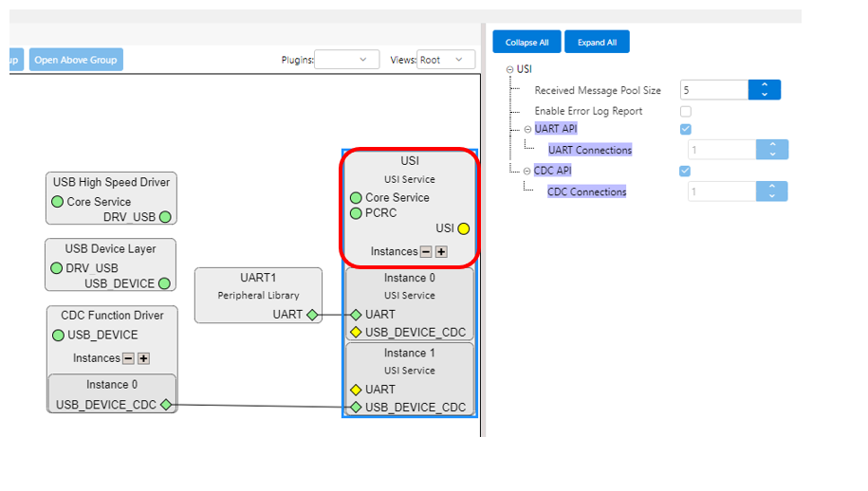Click the Received Message Pool Size input field
Viewport: 868px width, 491px height.
pyautogui.click(x=713, y=90)
